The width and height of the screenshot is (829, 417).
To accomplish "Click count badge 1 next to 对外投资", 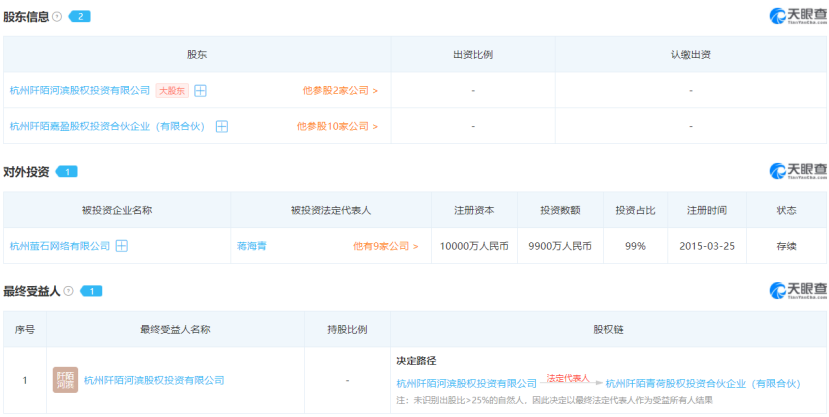I will [67, 172].
